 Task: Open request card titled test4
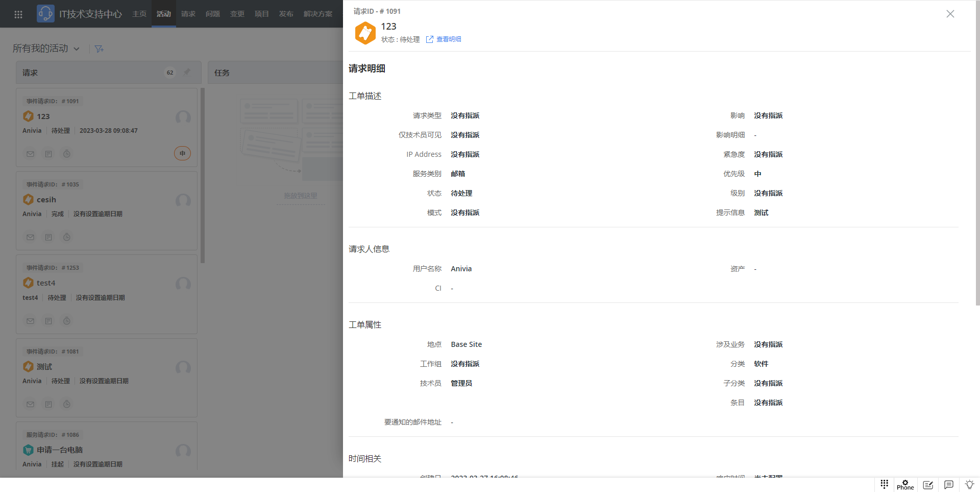[46, 283]
